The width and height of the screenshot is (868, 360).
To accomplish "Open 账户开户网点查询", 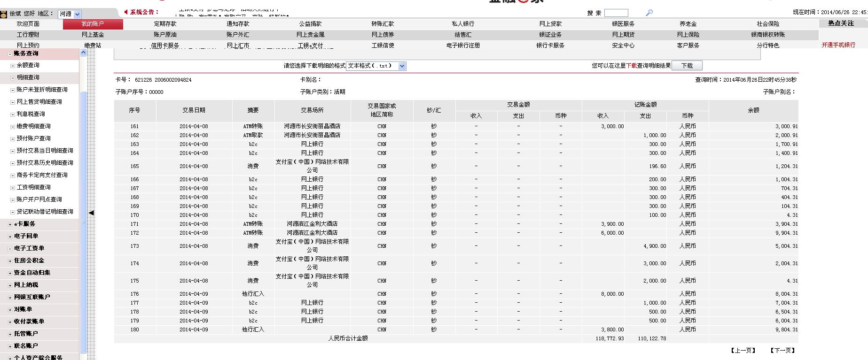I will click(39, 199).
